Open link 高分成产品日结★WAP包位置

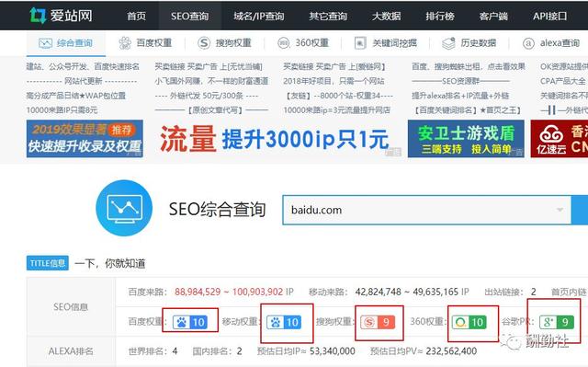[x=75, y=96]
